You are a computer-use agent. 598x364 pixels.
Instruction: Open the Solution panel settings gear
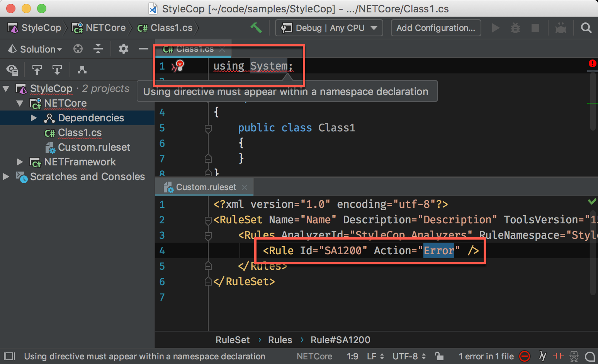point(124,49)
